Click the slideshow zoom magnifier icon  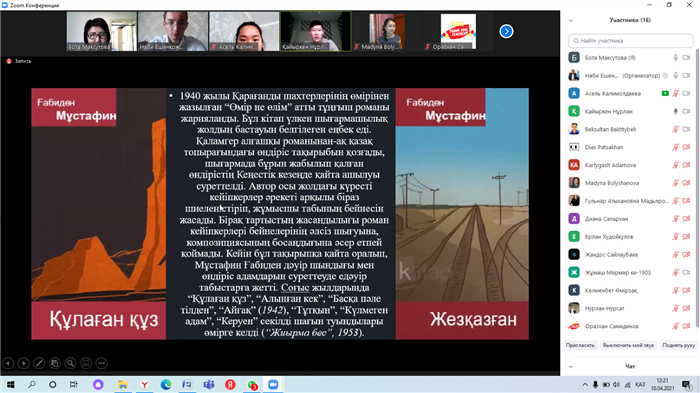pos(71,364)
